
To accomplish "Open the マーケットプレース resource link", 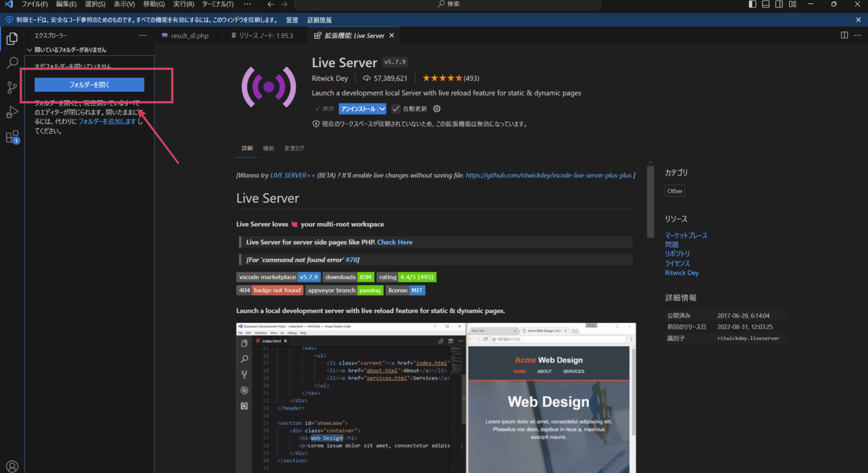I will coord(685,235).
